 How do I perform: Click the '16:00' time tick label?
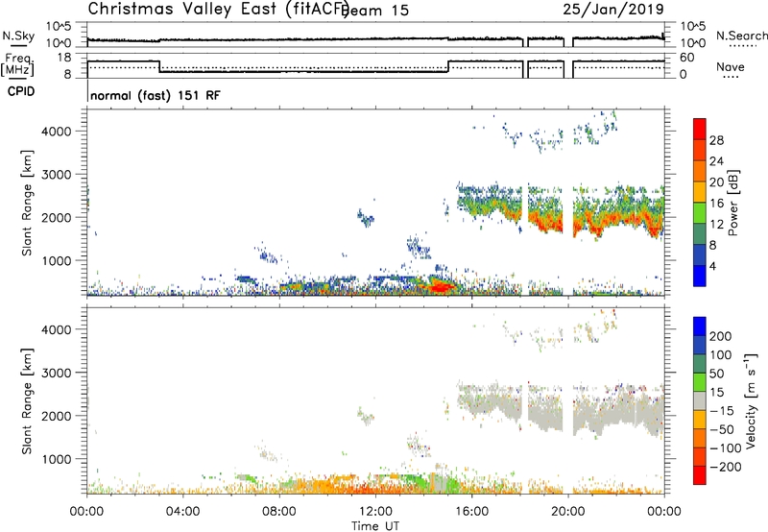(471, 512)
